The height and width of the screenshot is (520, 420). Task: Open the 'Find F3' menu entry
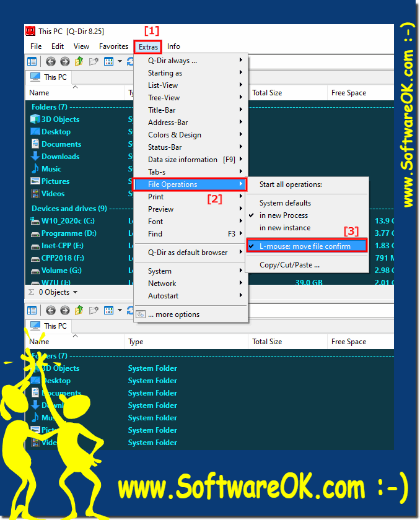point(191,234)
